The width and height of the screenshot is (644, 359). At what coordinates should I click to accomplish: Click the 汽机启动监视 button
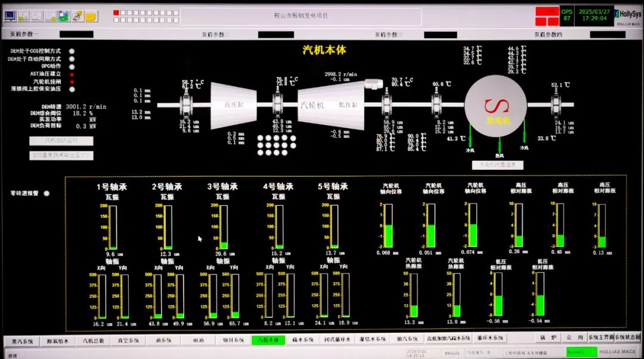click(61, 141)
